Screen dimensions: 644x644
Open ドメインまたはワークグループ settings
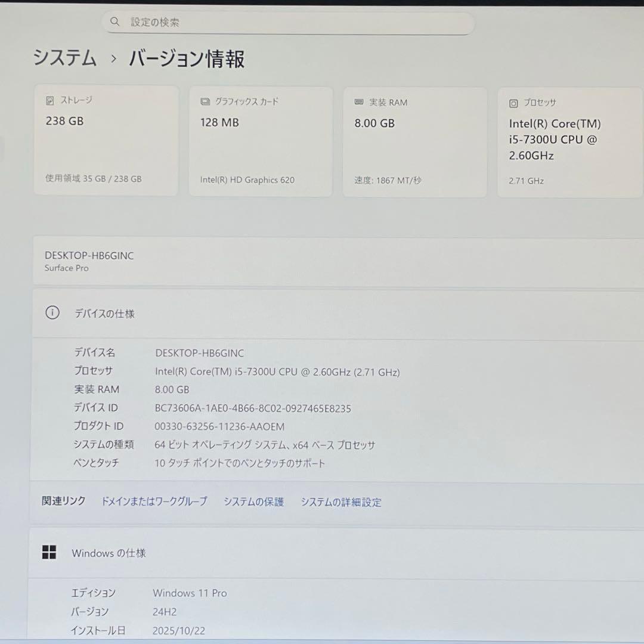[x=154, y=501]
